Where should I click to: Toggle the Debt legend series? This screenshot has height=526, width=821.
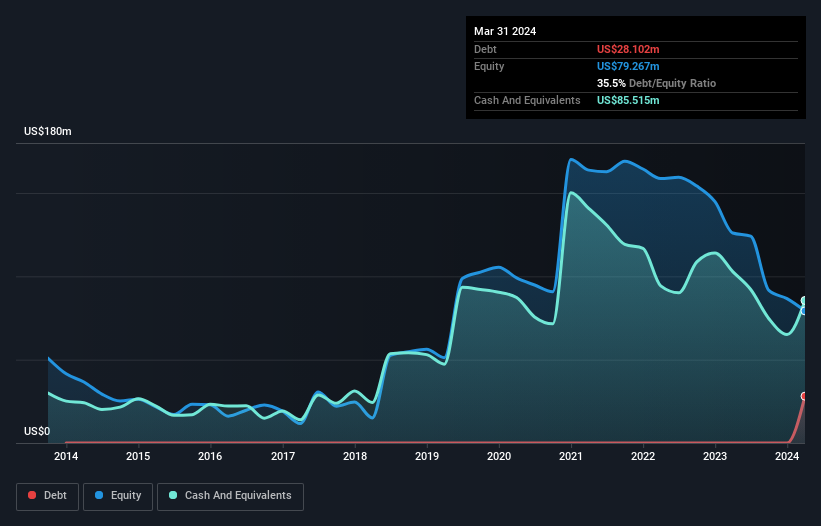pyautogui.click(x=50, y=496)
